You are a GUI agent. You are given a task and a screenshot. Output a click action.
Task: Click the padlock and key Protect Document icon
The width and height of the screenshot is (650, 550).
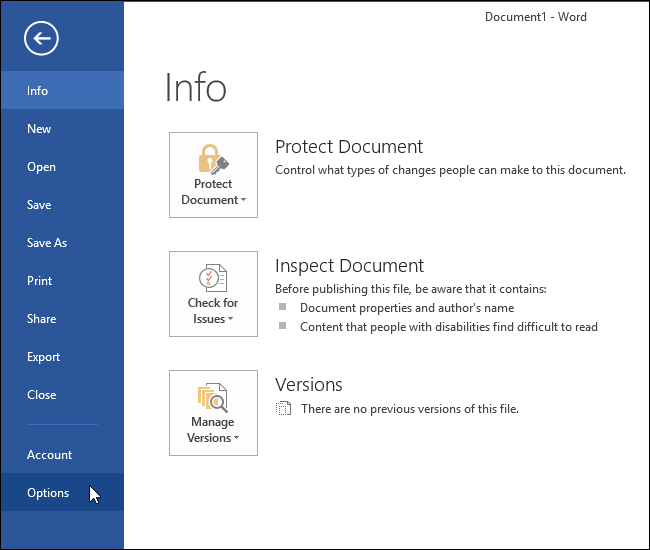[213, 158]
